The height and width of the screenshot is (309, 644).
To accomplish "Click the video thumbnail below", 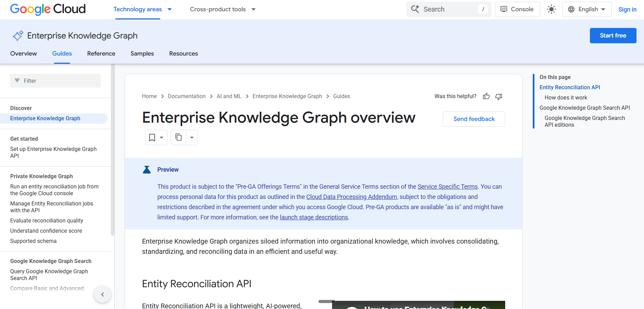I will tap(418, 305).
